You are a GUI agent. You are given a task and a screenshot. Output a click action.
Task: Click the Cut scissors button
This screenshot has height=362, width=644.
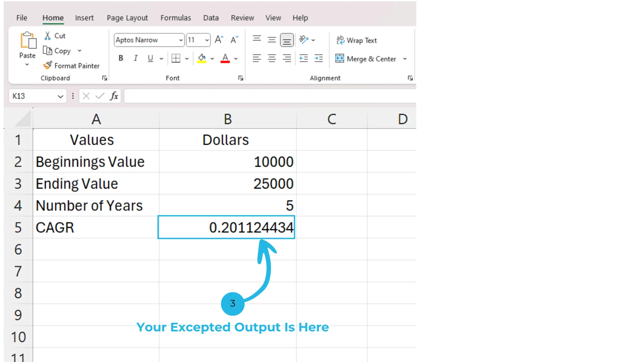click(x=55, y=36)
